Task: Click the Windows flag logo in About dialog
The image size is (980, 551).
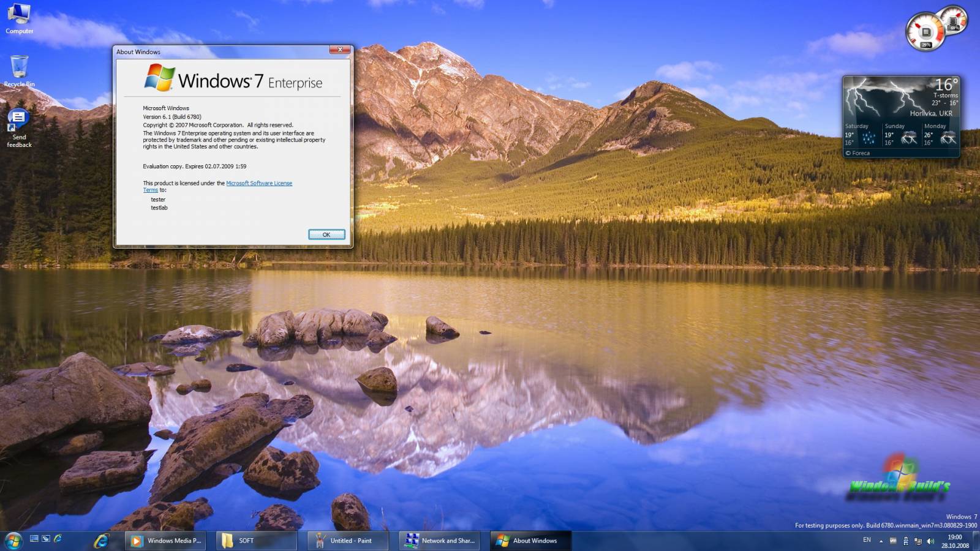Action: click(x=160, y=78)
